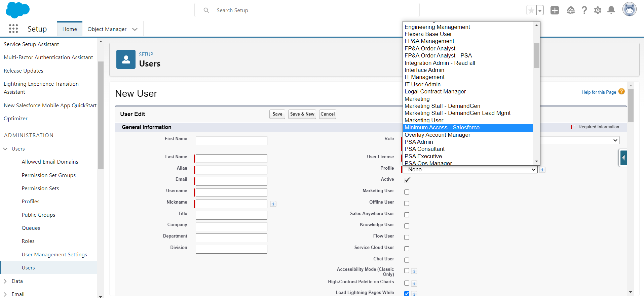Open Permission Sets in the sidebar

click(x=40, y=188)
